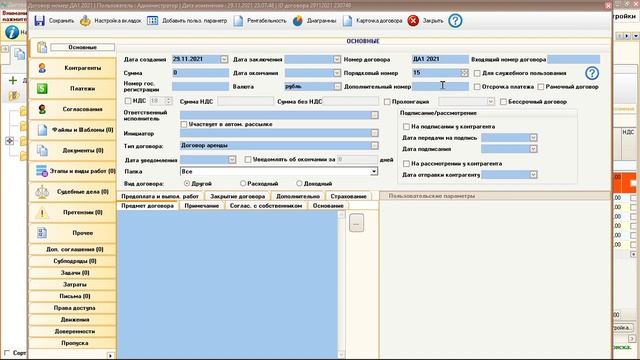Open the Дата уведомления dropdown
640x360 pixels.
[232, 160]
